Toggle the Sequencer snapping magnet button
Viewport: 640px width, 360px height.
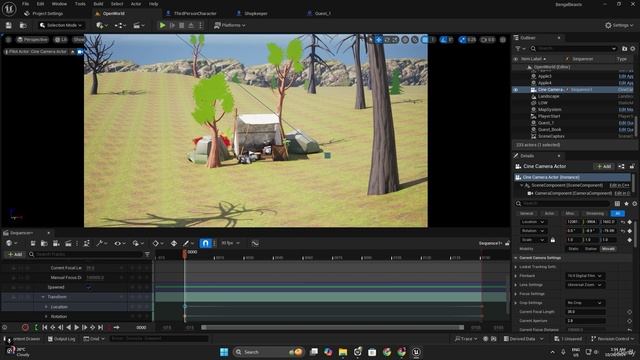click(x=205, y=243)
